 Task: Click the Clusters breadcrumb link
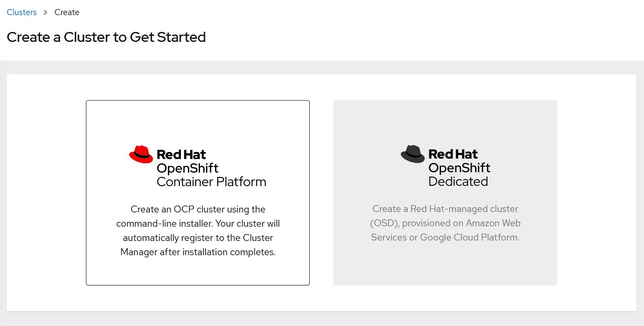coord(22,12)
